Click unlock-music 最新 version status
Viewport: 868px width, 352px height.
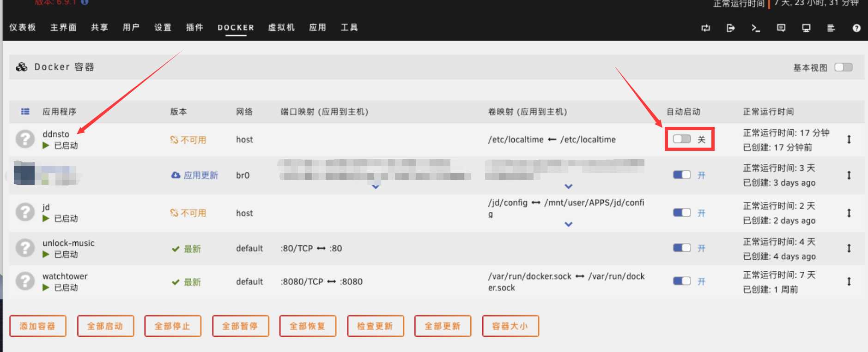186,249
